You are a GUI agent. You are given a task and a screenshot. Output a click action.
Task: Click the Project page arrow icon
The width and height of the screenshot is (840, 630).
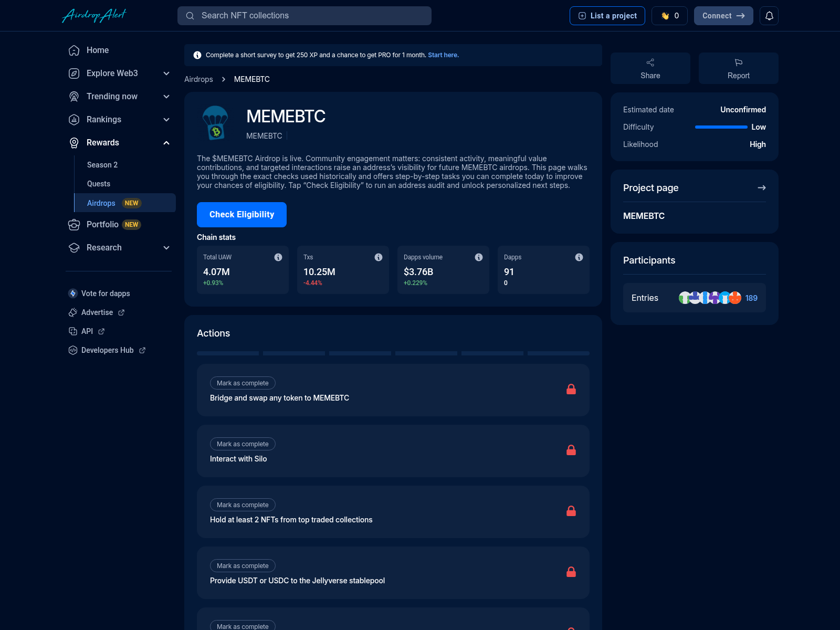pos(762,188)
